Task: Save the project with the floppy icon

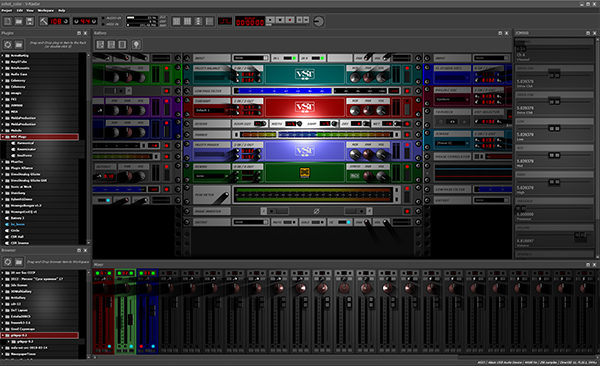Action: (x=29, y=21)
